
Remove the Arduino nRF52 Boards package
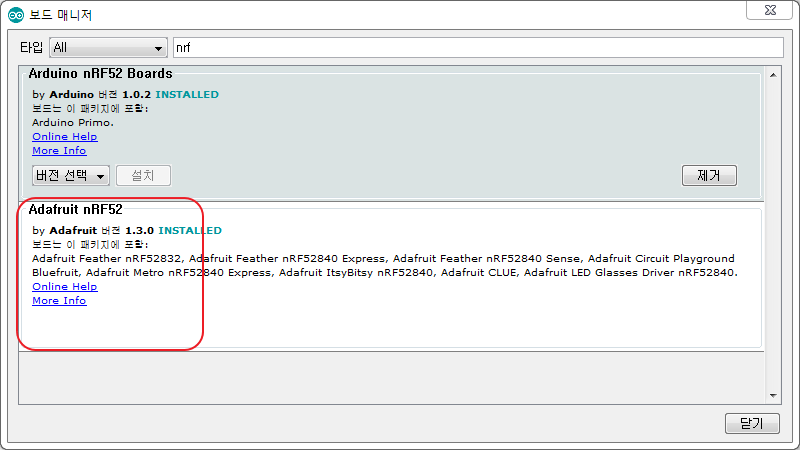tap(709, 176)
